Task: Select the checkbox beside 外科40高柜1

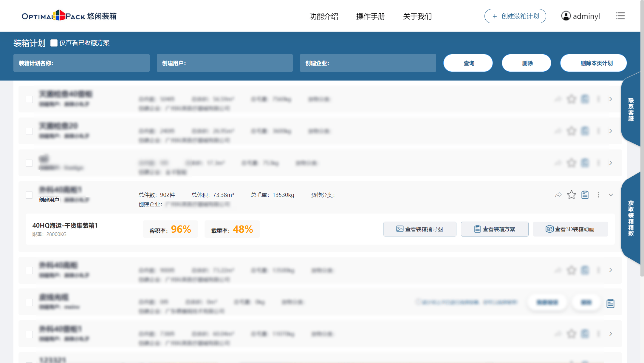Action: [29, 195]
